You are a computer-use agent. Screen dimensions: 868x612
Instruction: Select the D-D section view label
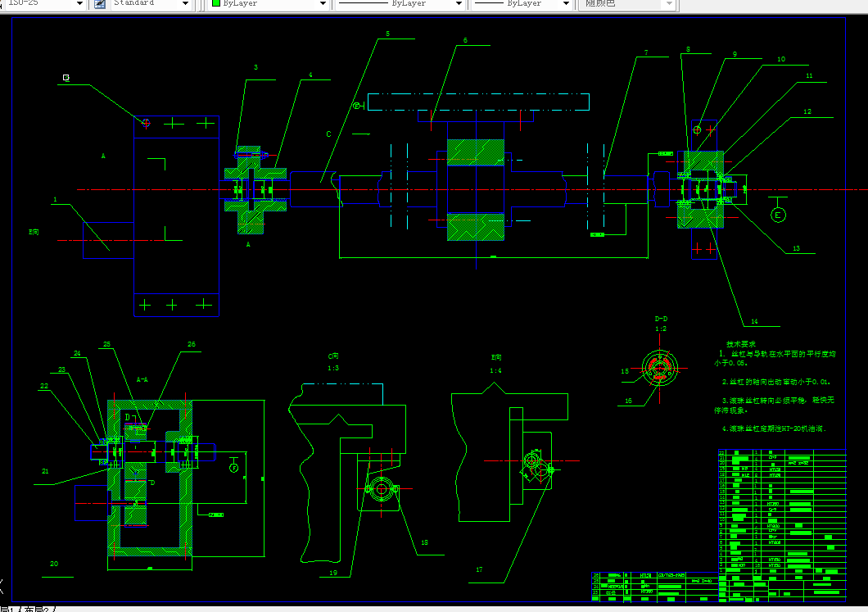tap(661, 319)
